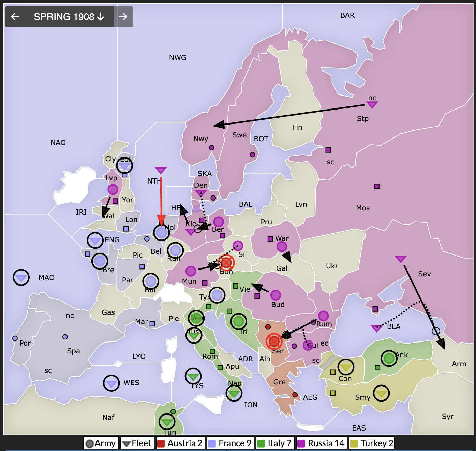Click the Turkey 2 legend entry
Viewport: 476px width, 451px height.
372,443
